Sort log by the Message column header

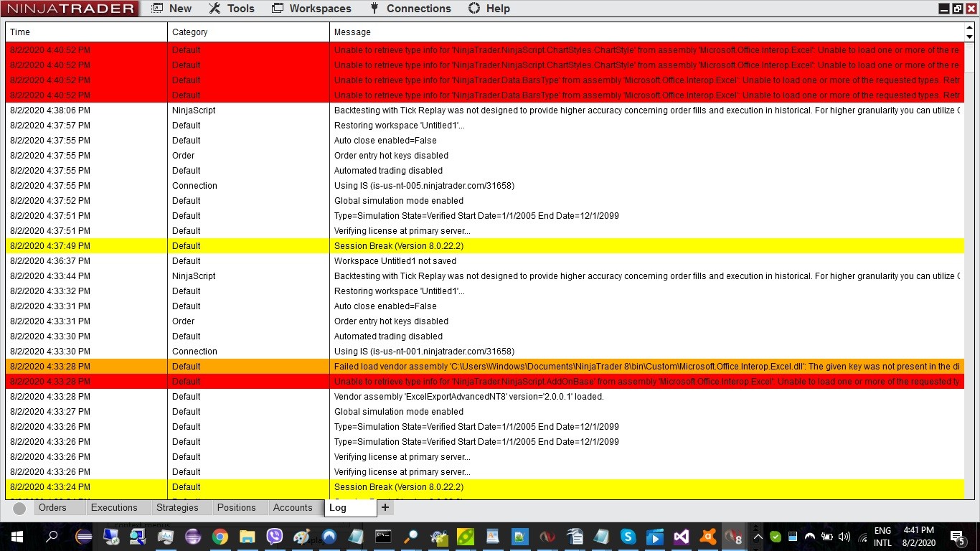647,32
